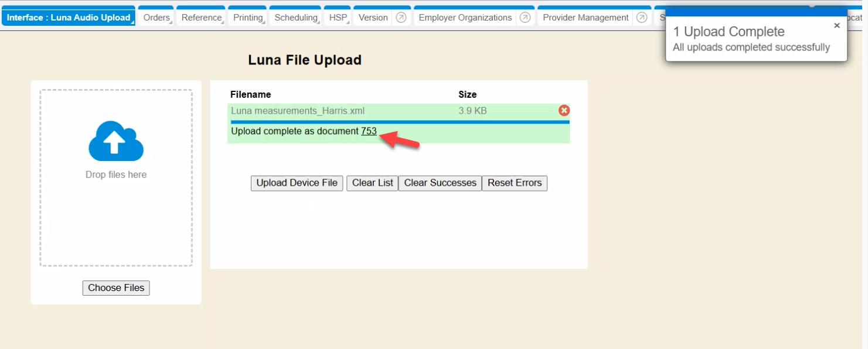868x349 pixels.
Task: Dismiss the Upload Complete notification
Action: (x=836, y=26)
